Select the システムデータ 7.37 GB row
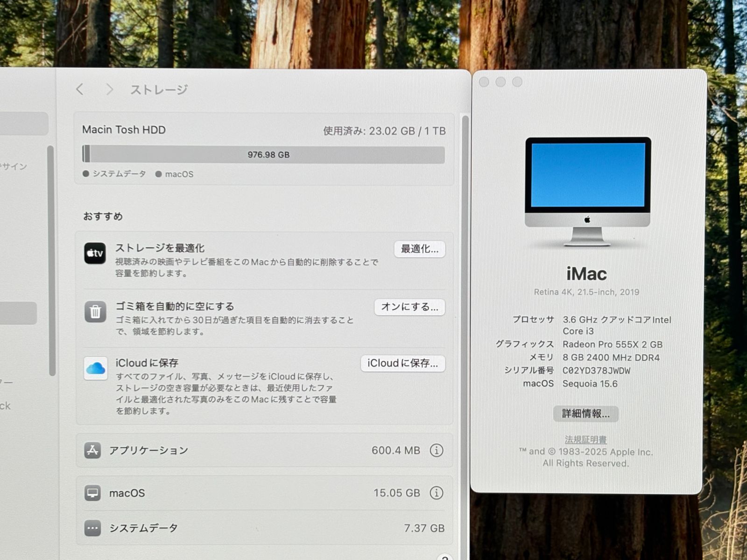Screen dimensions: 747x560 tap(264, 528)
